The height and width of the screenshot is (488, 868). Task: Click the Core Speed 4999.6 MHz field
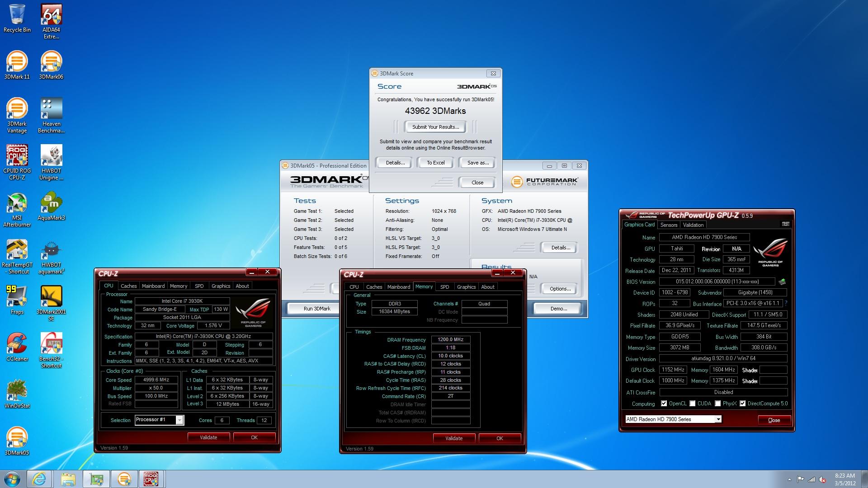pyautogui.click(x=156, y=380)
